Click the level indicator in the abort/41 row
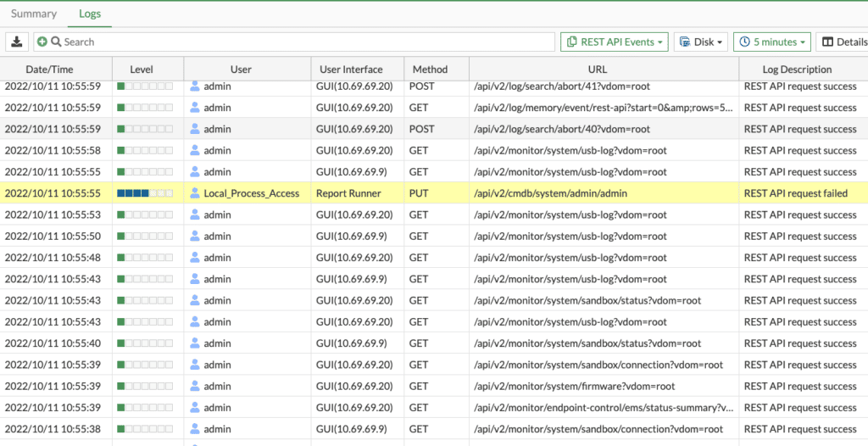 pyautogui.click(x=145, y=86)
